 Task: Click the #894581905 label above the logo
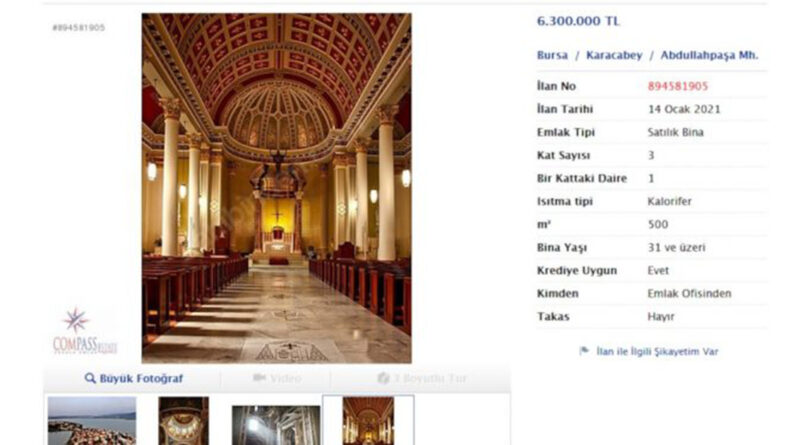[x=79, y=28]
